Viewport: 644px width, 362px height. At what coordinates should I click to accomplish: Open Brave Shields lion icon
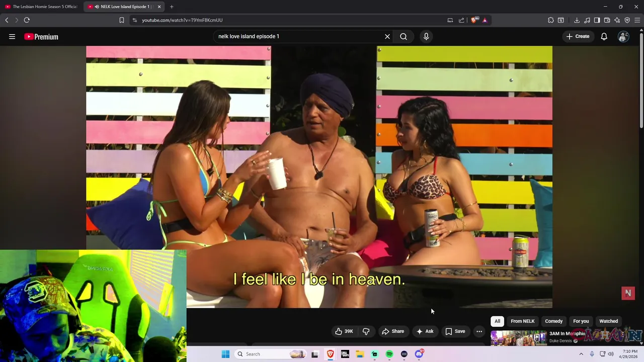tap(474, 20)
